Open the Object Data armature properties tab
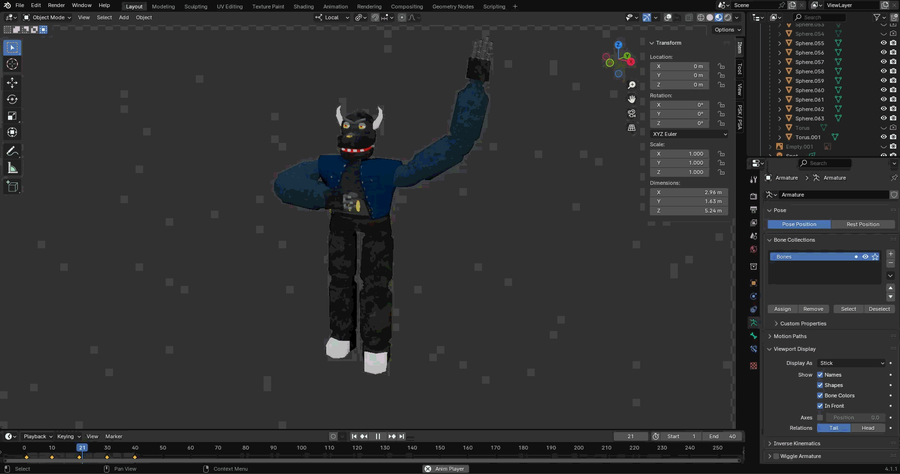Image resolution: width=900 pixels, height=474 pixels. (x=753, y=323)
